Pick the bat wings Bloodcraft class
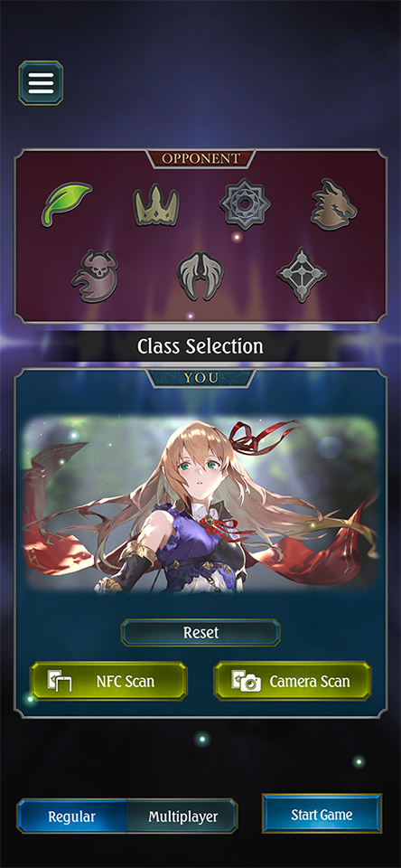The height and width of the screenshot is (868, 401). click(x=200, y=276)
